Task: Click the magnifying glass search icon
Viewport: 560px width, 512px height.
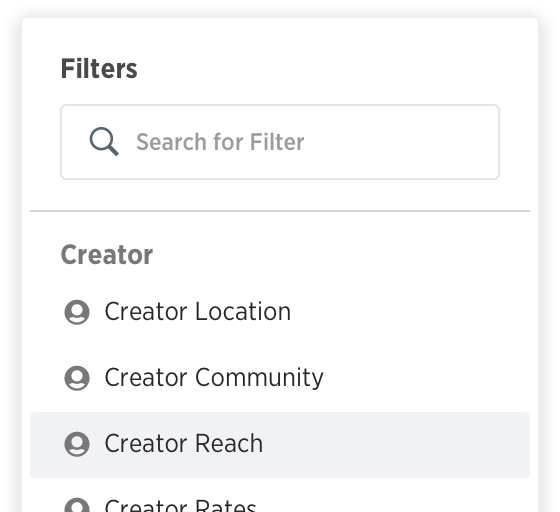Action: click(x=104, y=141)
